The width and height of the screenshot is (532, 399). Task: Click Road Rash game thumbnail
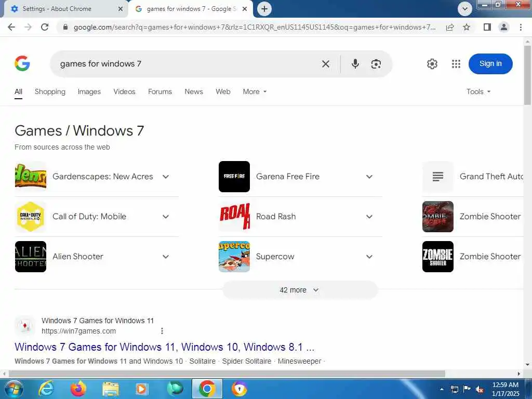tap(234, 217)
